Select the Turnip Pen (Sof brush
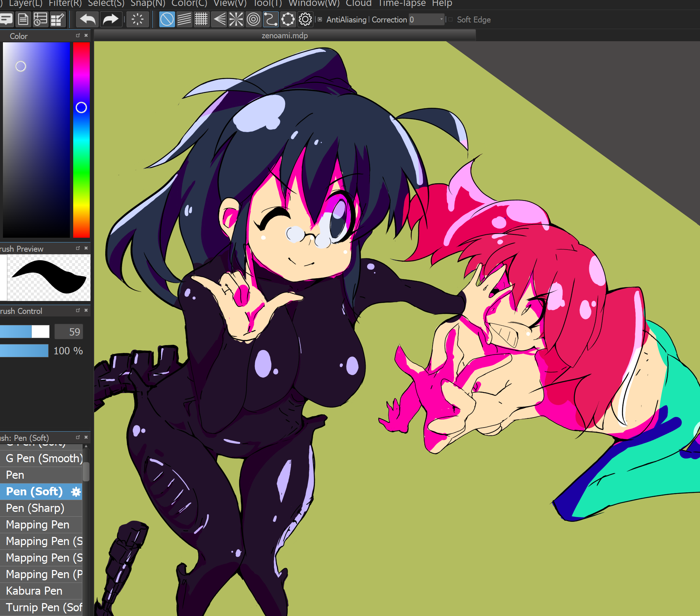This screenshot has width=700, height=616. [x=41, y=608]
